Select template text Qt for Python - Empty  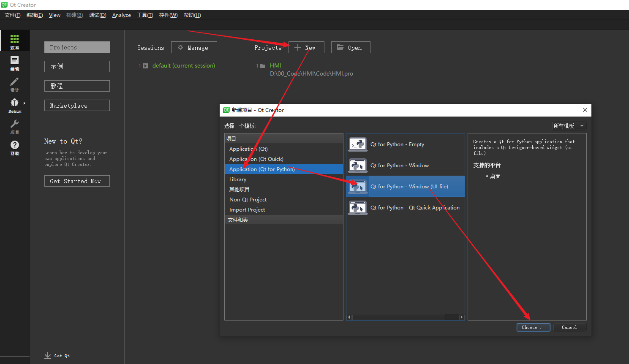tap(397, 144)
